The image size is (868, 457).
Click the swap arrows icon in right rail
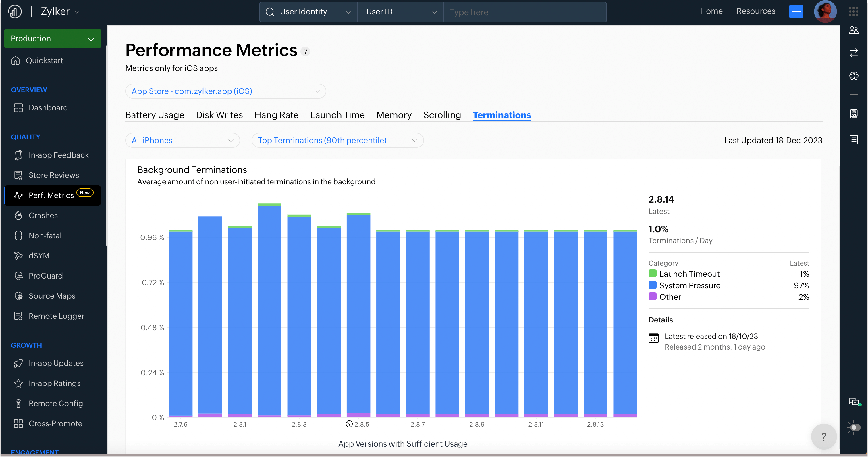coord(854,53)
